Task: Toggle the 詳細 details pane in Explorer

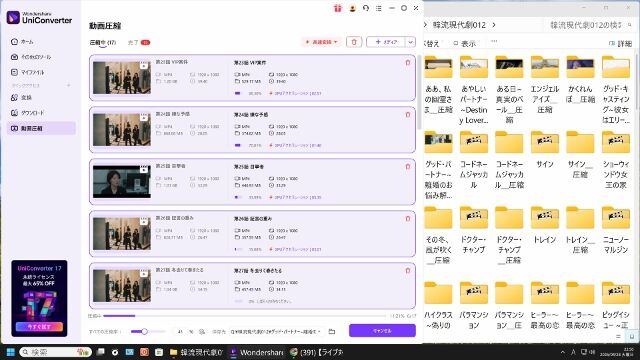Action: (620, 44)
